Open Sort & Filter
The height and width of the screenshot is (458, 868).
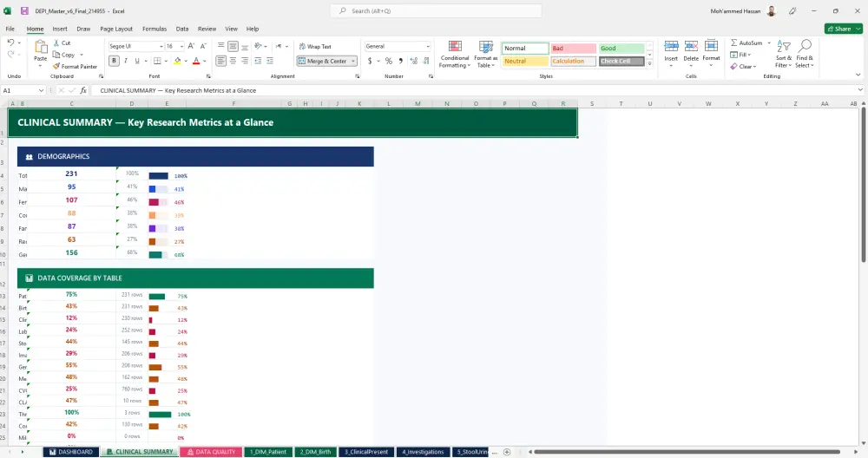pos(783,54)
